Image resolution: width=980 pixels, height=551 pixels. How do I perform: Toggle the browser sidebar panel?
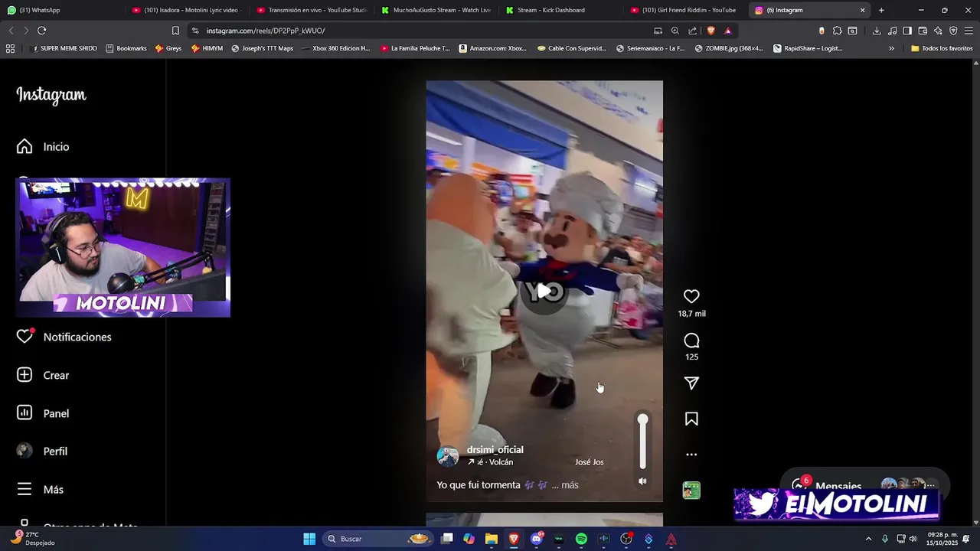pos(907,31)
